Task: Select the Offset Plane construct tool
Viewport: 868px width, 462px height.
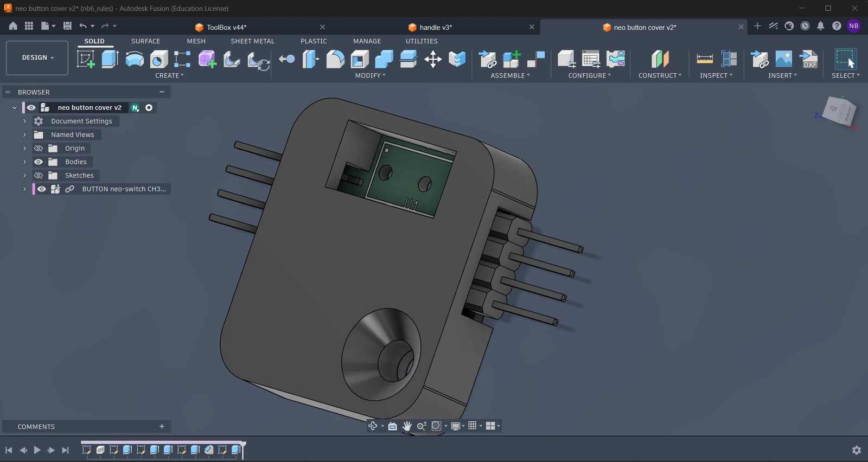Action: 660,59
